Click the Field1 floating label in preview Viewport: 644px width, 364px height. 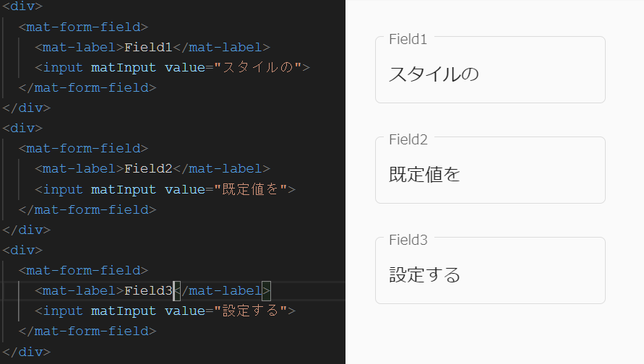(408, 40)
